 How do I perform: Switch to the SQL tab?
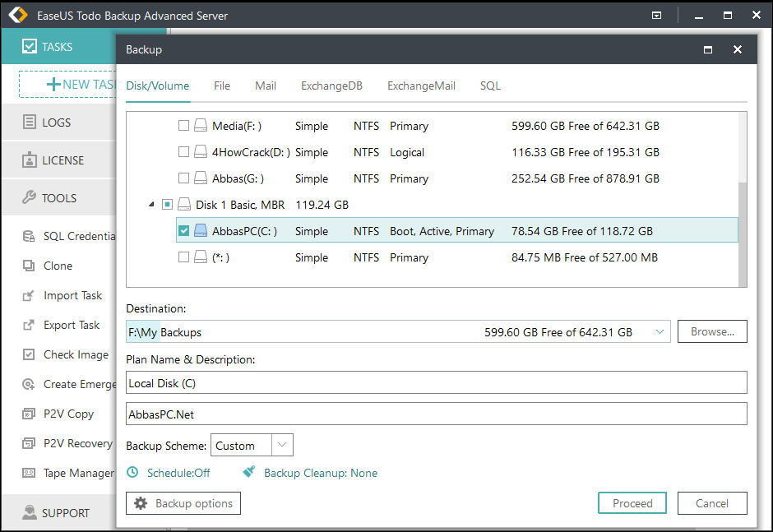490,86
